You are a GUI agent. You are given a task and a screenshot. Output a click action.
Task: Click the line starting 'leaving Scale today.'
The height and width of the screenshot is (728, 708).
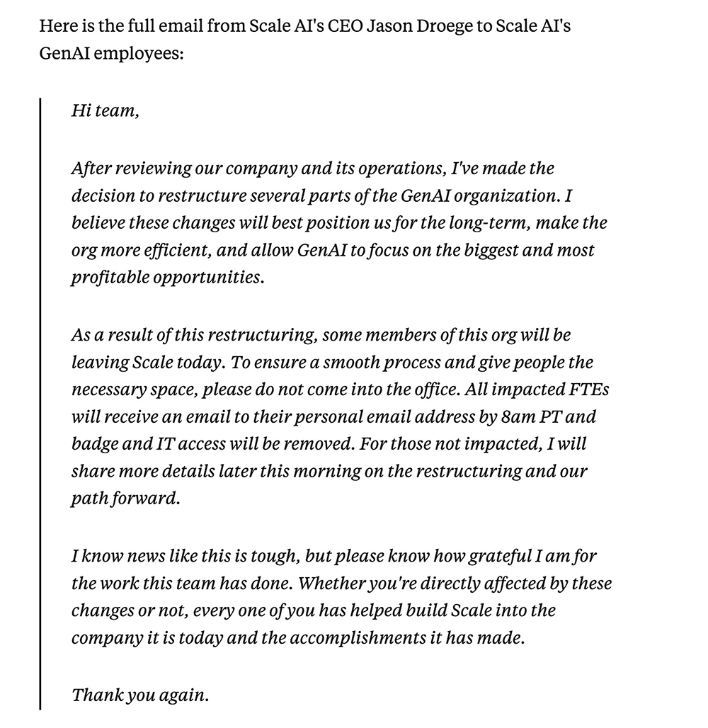tap(332, 362)
